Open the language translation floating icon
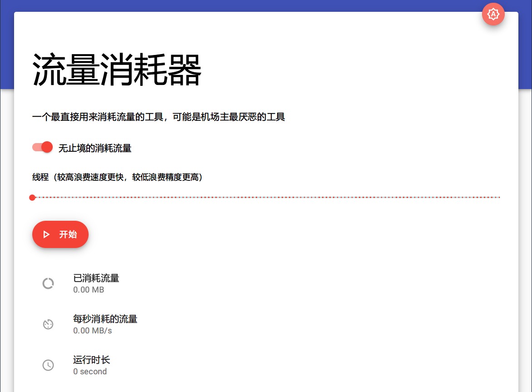 click(493, 14)
